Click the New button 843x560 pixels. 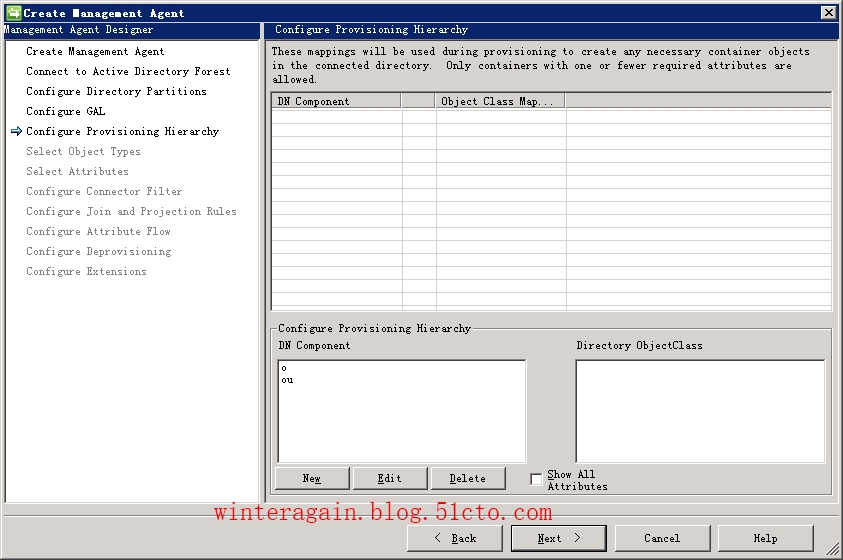tap(312, 478)
